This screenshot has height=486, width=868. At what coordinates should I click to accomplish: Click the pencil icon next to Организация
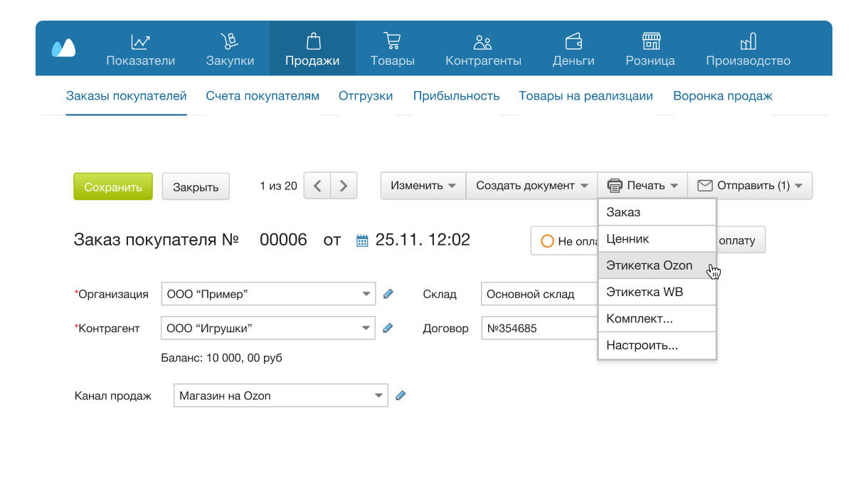click(389, 293)
